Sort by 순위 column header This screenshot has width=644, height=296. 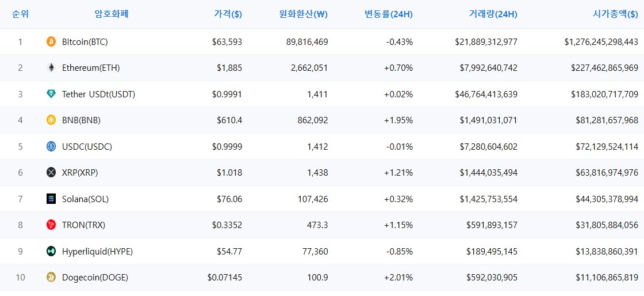click(x=20, y=14)
